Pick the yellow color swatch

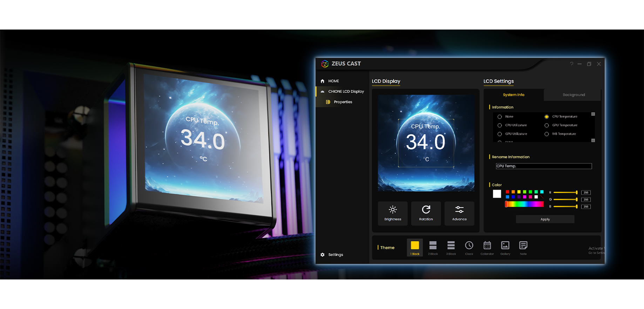pyautogui.click(x=519, y=192)
